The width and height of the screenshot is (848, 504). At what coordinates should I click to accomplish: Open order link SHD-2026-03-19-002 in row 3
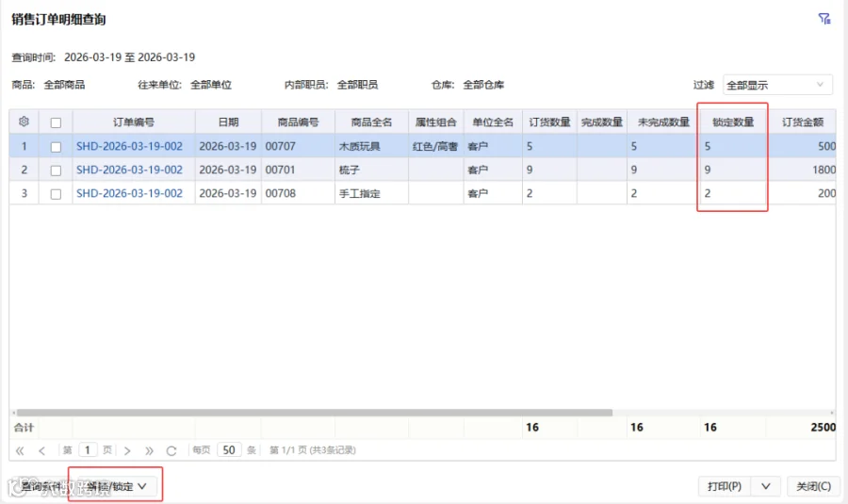129,193
